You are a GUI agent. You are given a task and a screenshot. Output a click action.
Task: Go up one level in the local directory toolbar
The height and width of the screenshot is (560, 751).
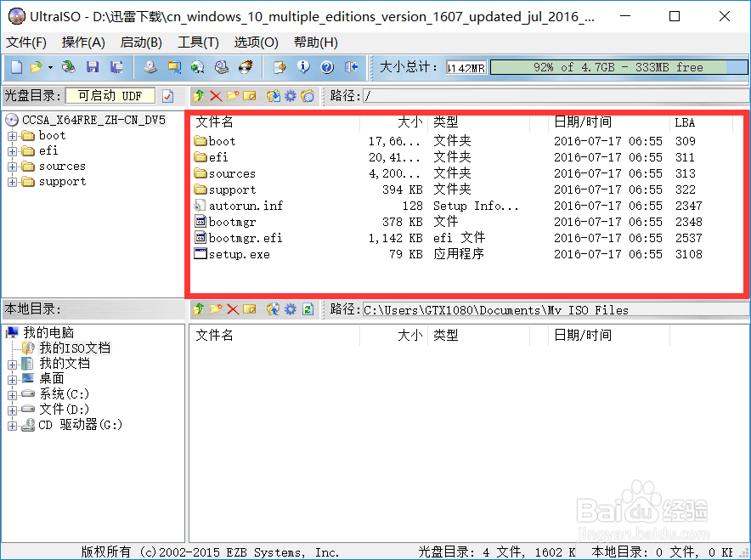coord(198,309)
